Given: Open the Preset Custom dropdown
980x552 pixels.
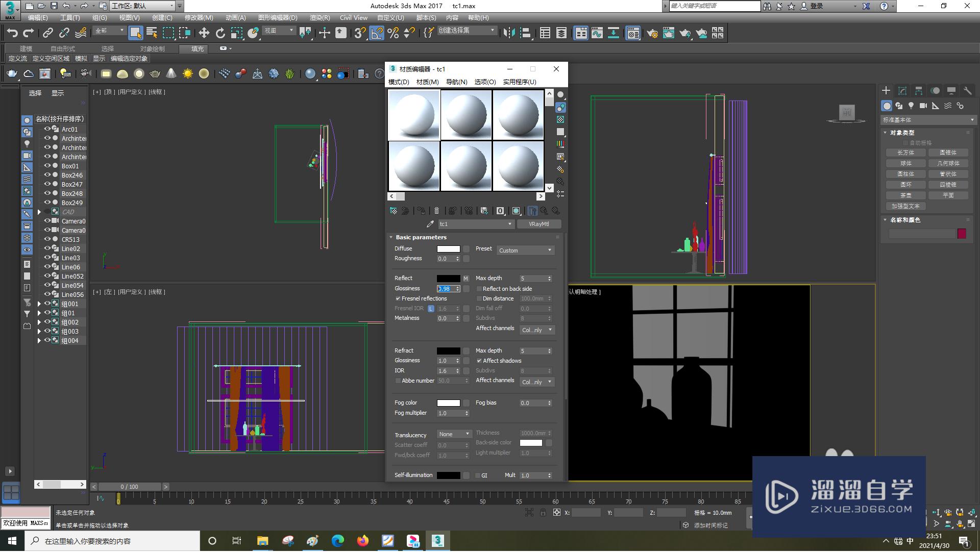Looking at the screenshot, I should (525, 250).
